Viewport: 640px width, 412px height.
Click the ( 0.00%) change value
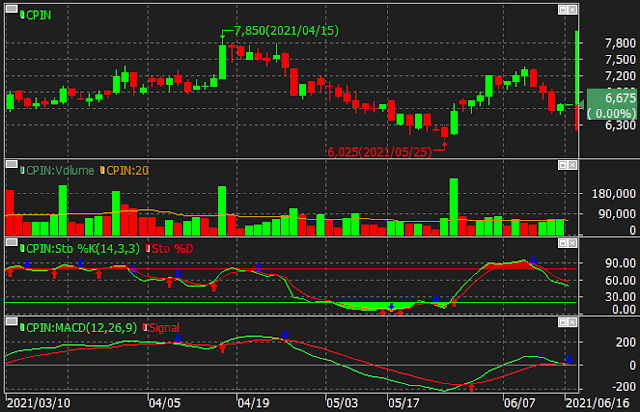tap(611, 114)
